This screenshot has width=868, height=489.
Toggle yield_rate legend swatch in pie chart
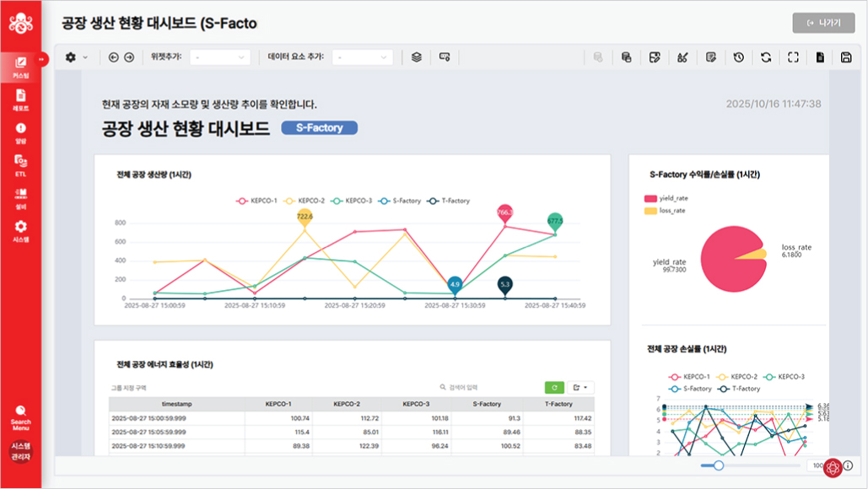coord(650,198)
